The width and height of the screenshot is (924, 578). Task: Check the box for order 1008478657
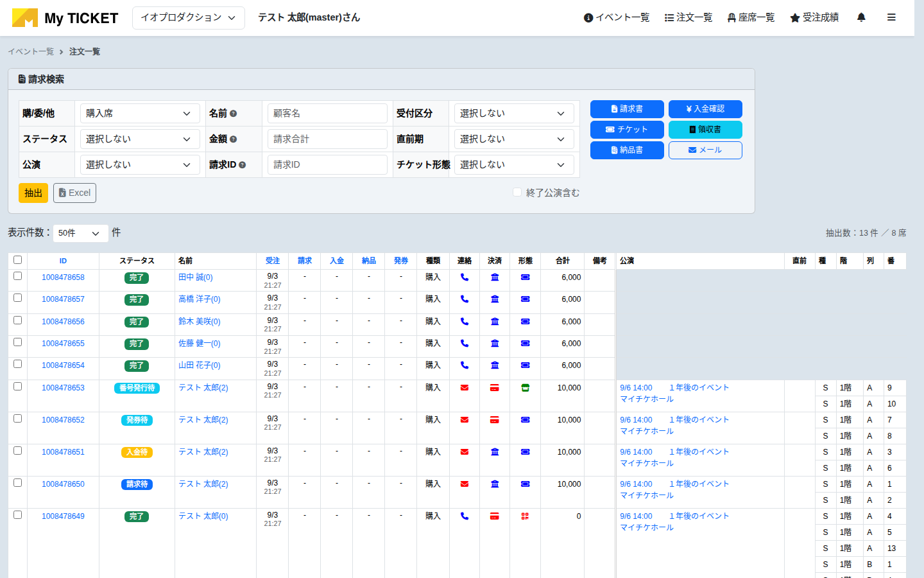pyautogui.click(x=18, y=298)
